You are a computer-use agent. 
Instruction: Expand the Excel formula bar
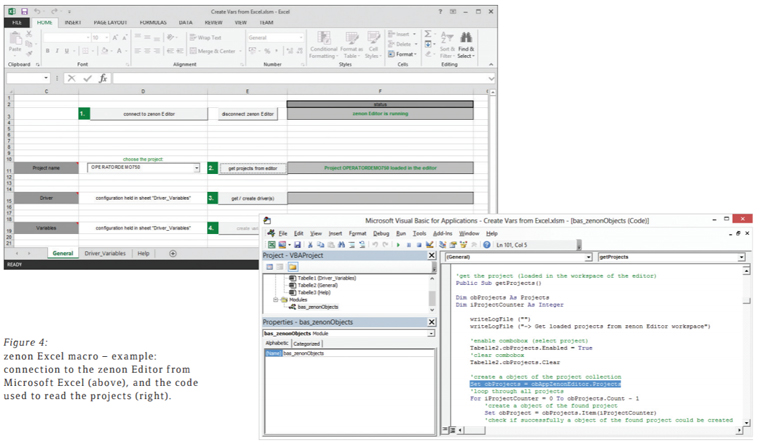[491, 78]
